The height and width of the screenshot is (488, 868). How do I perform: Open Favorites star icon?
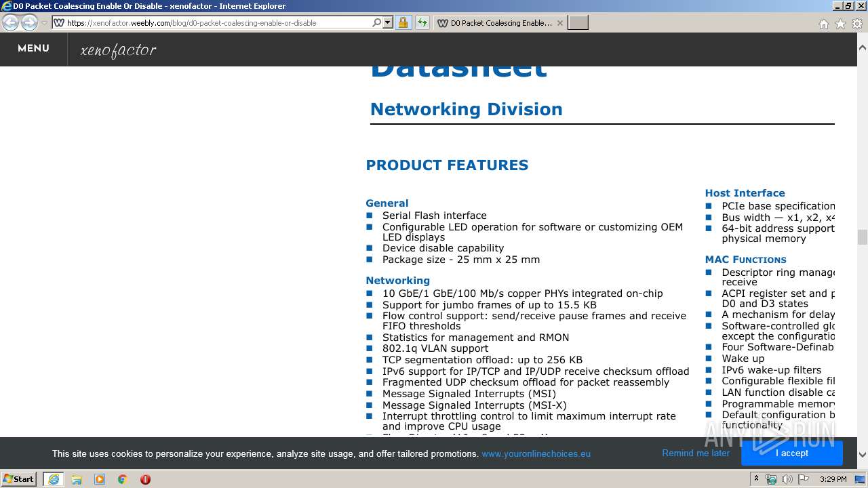840,24
